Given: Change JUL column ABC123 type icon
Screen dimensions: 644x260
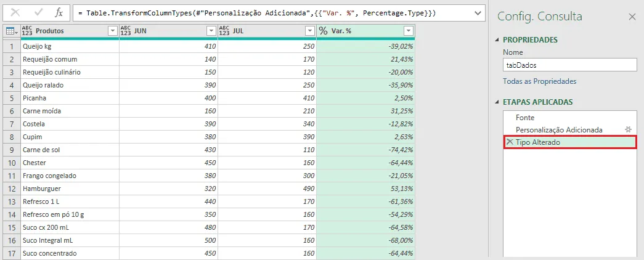Looking at the screenshot, I should pyautogui.click(x=224, y=31).
